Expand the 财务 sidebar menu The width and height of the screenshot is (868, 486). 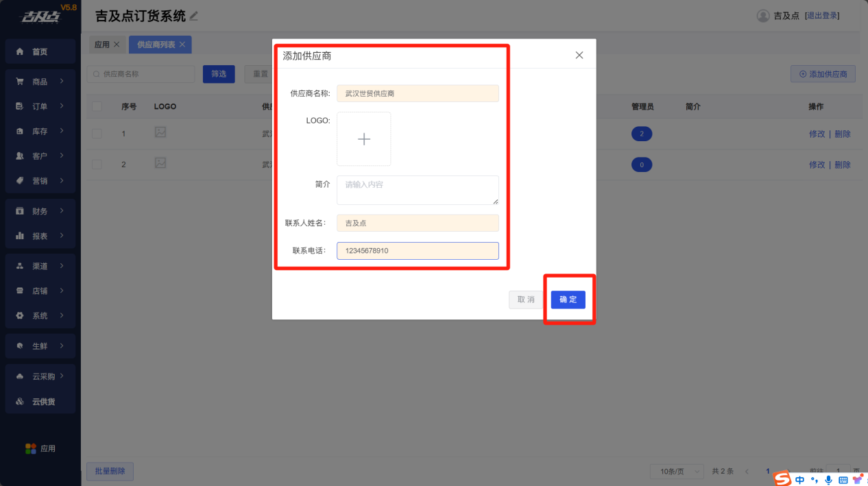click(x=40, y=211)
